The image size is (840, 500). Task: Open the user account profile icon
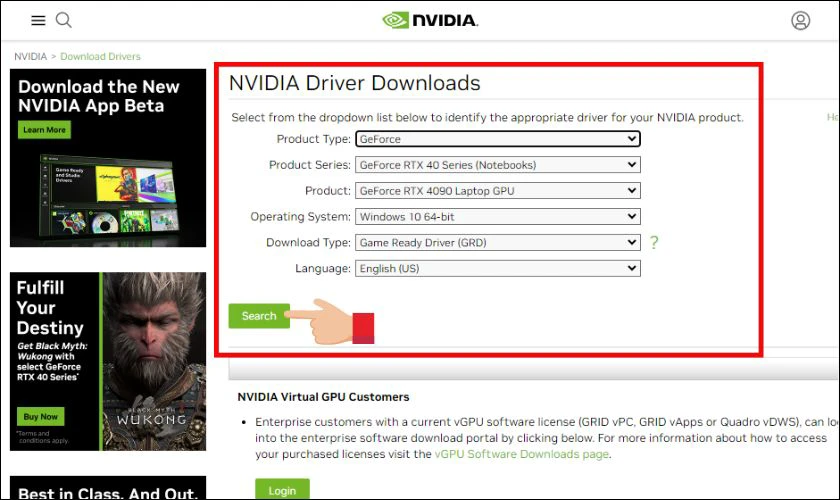pos(800,20)
